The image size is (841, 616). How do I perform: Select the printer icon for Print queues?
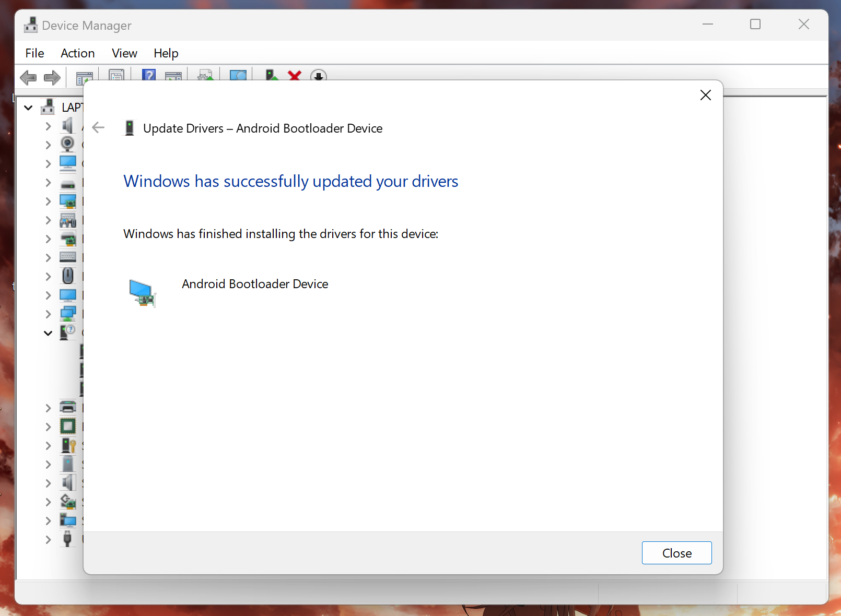click(68, 407)
